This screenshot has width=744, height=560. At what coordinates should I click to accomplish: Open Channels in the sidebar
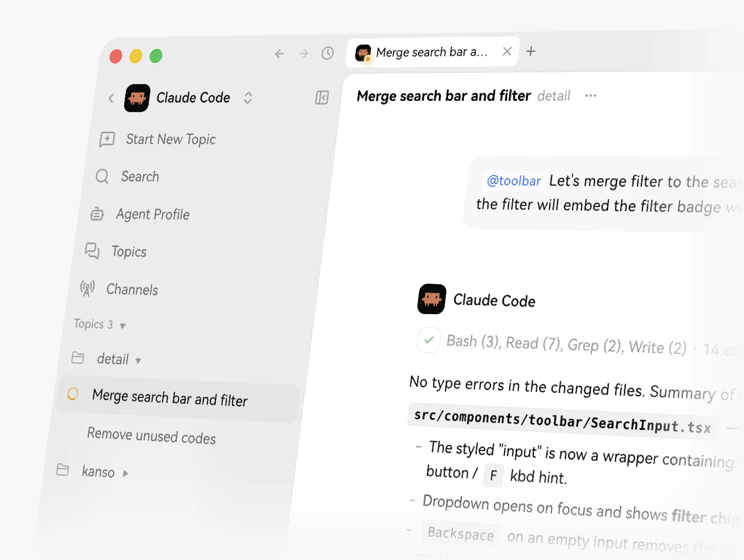[132, 290]
